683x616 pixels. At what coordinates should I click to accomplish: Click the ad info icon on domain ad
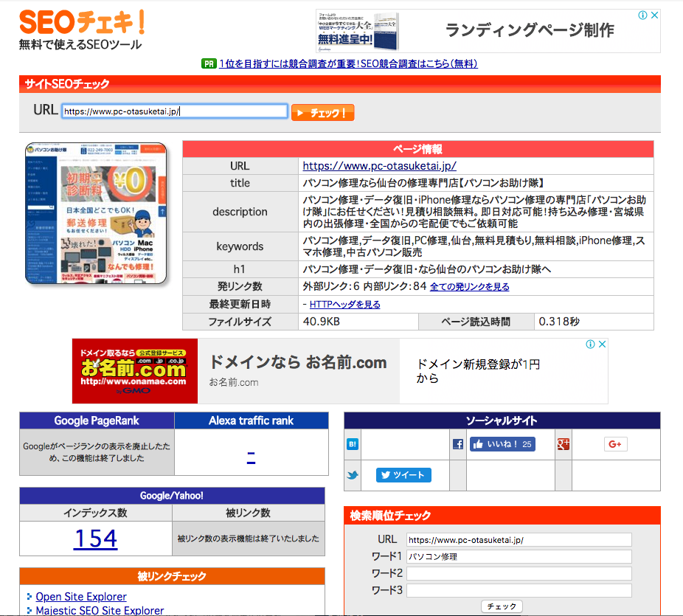pyautogui.click(x=590, y=345)
